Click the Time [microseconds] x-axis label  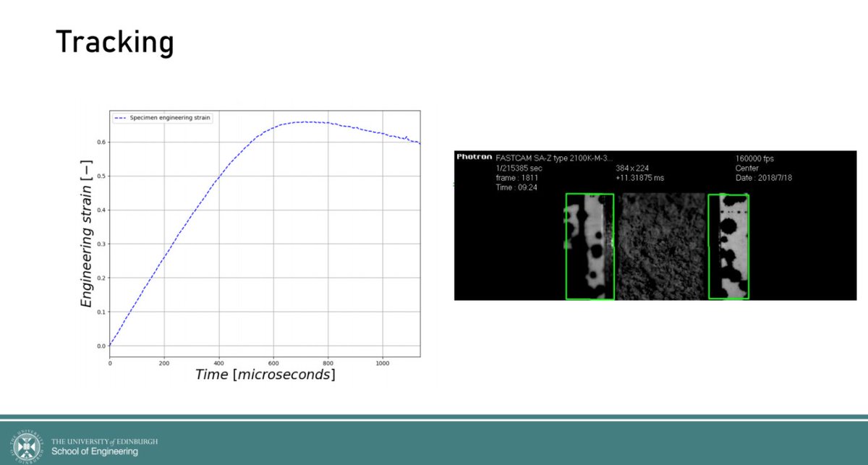click(x=265, y=375)
